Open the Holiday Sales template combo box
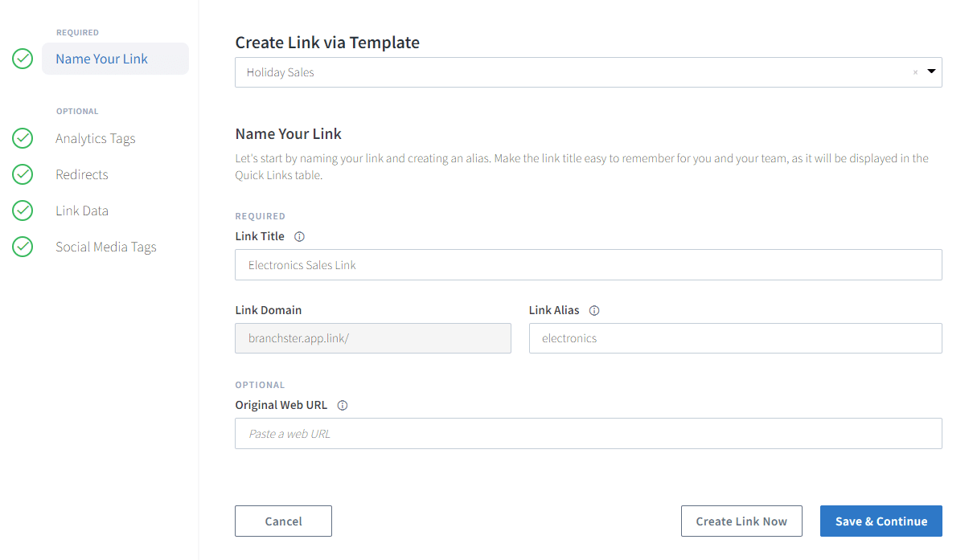 pyautogui.click(x=563, y=72)
